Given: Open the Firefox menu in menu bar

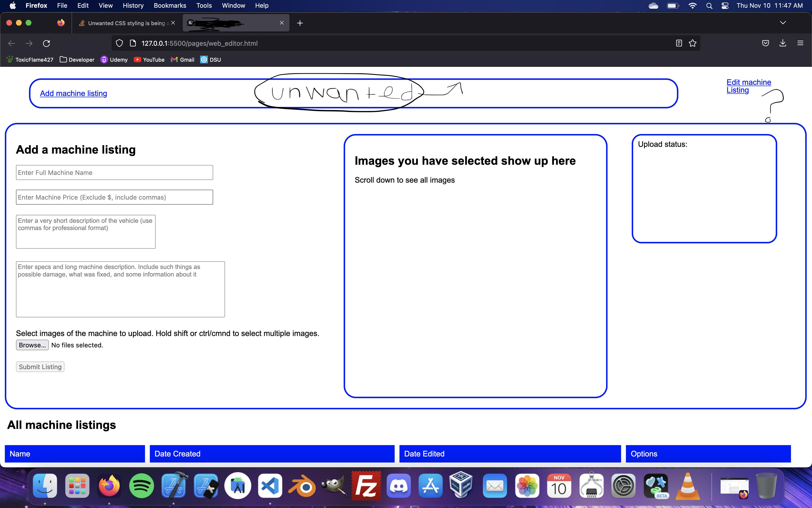Looking at the screenshot, I should click(36, 6).
